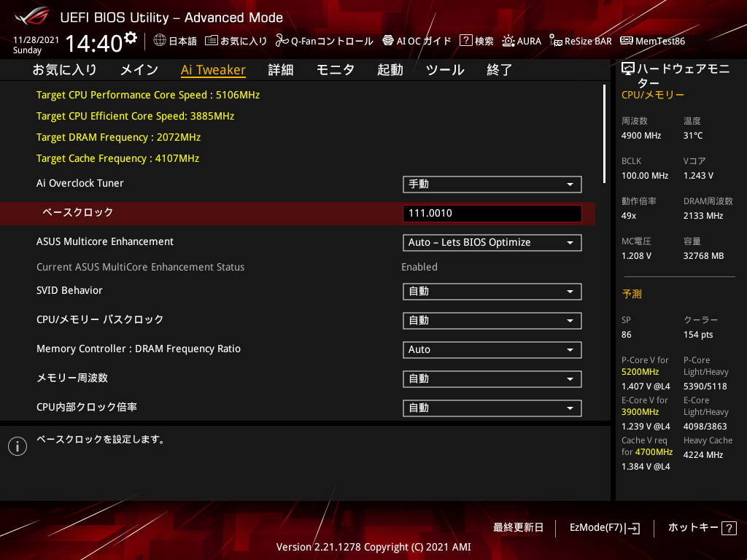The image size is (747, 560).
Task: Select the 詳細 tab
Action: point(281,70)
